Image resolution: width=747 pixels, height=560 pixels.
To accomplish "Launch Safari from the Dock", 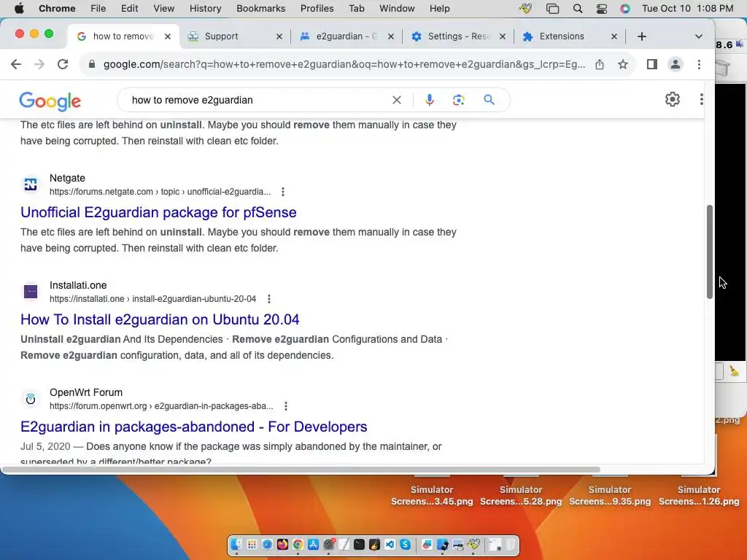I will point(267,545).
